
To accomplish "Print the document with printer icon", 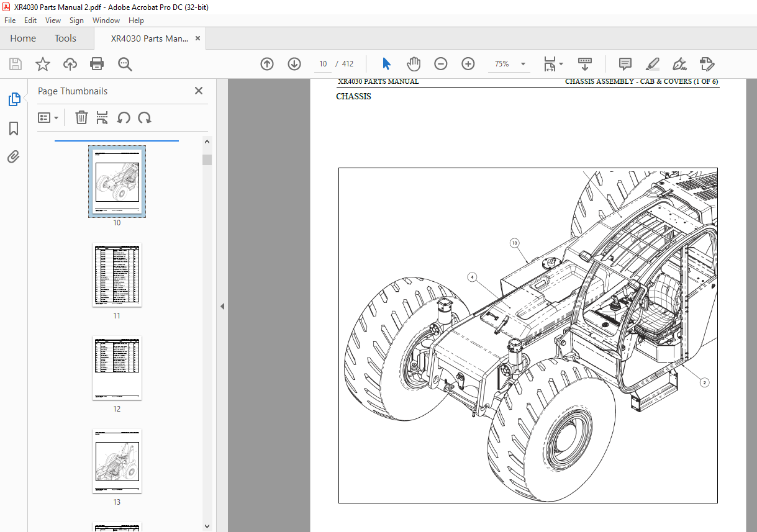I will click(96, 64).
